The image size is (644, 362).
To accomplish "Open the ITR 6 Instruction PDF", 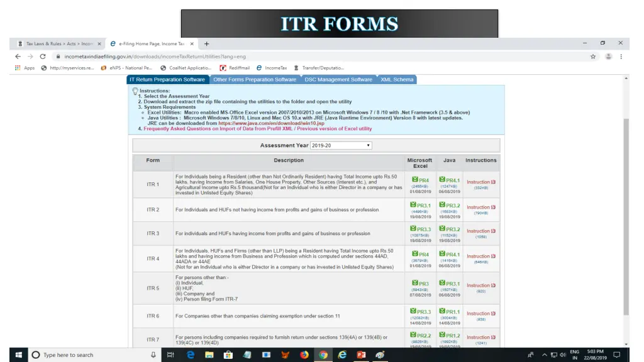I will pos(481,314).
